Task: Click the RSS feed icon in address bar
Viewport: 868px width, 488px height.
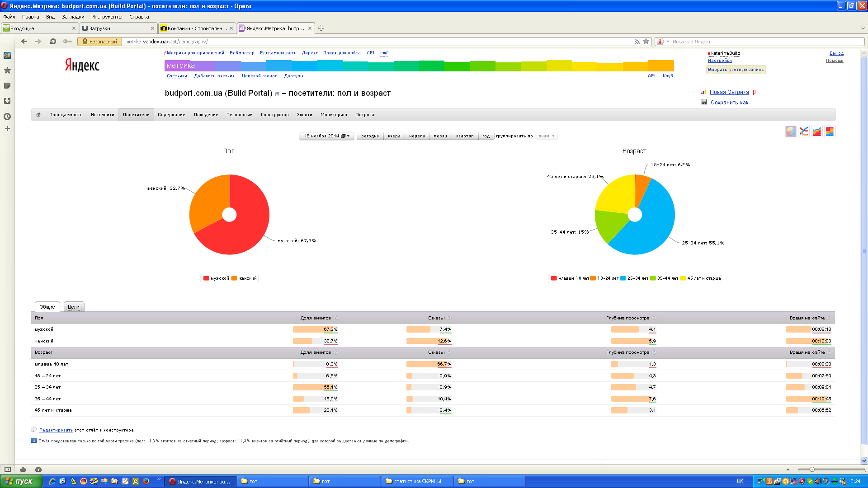Action: (637, 42)
